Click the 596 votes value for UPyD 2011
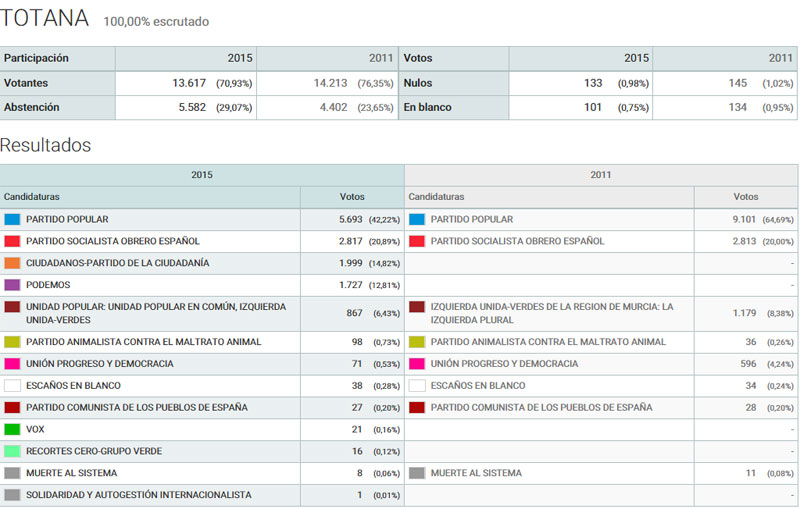 point(748,364)
